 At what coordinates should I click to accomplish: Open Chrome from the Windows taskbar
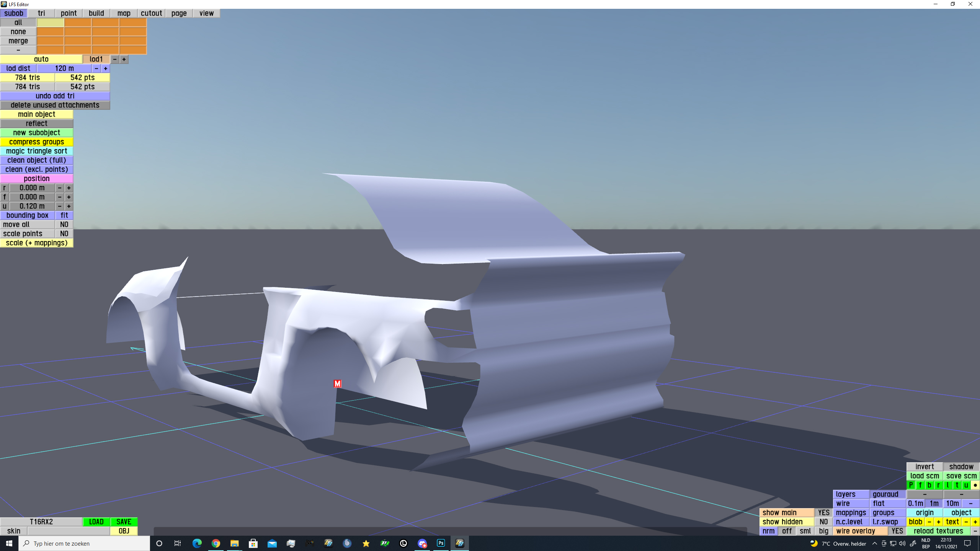tap(216, 543)
